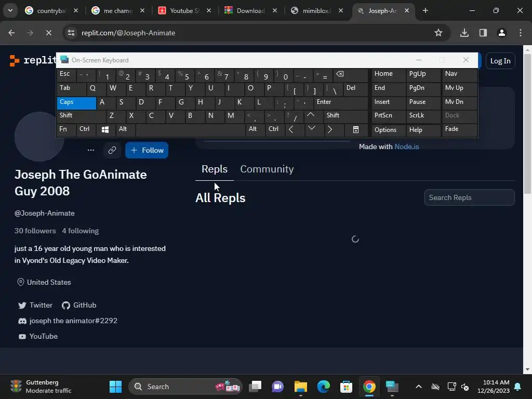The image size is (532, 399).
Task: Open Microsoft Store from the taskbar
Action: (x=346, y=387)
